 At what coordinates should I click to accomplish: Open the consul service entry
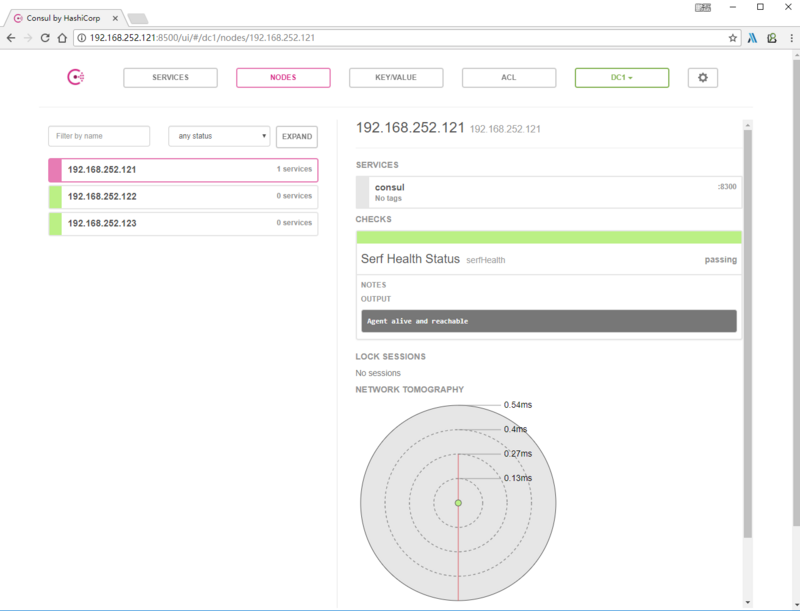pos(549,192)
